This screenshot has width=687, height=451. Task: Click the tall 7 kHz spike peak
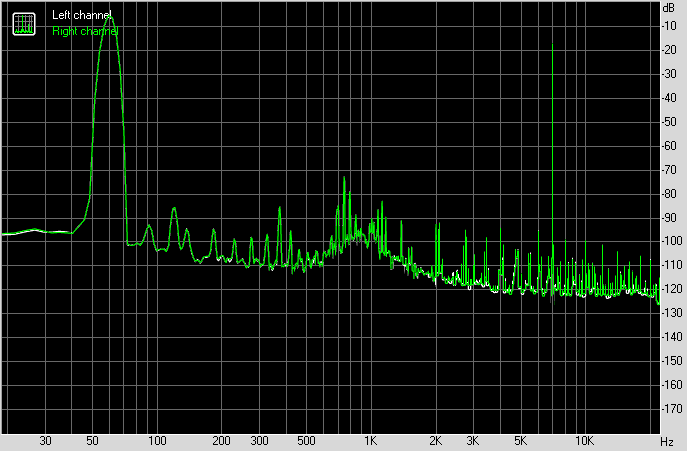pyautogui.click(x=552, y=45)
